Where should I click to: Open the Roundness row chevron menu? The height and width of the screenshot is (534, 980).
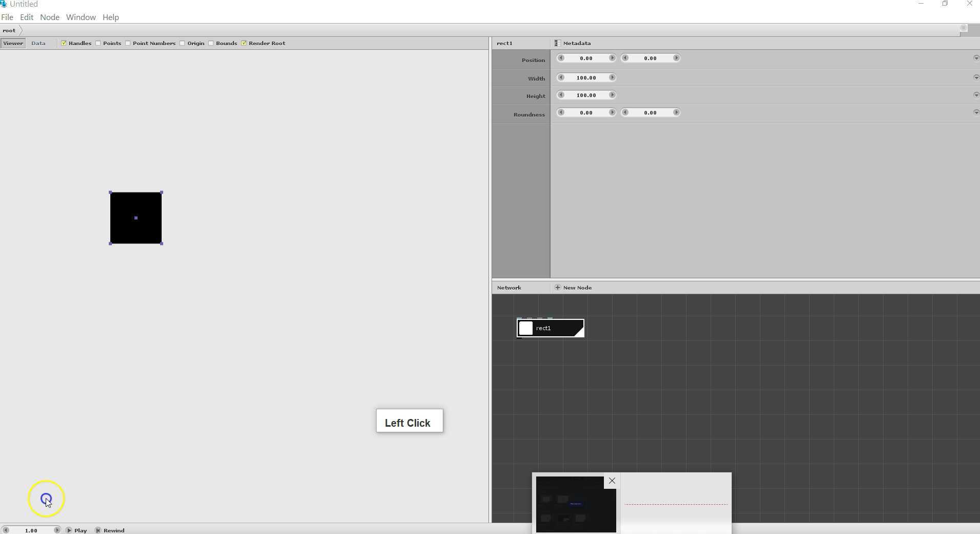976,112
